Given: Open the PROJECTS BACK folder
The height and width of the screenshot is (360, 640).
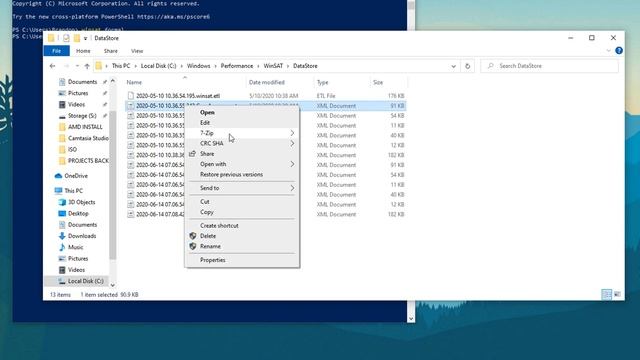Looking at the screenshot, I should pyautogui.click(x=88, y=161).
